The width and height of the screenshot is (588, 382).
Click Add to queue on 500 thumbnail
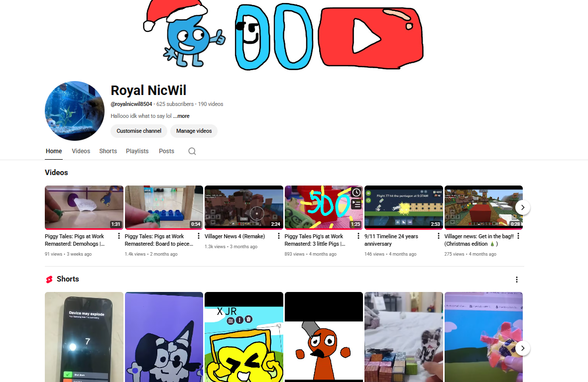[356, 204]
